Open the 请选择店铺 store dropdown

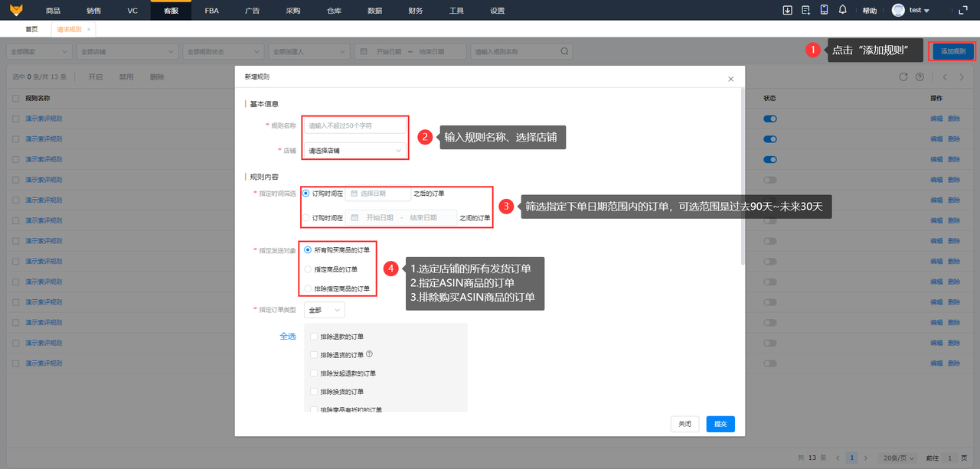(355, 151)
